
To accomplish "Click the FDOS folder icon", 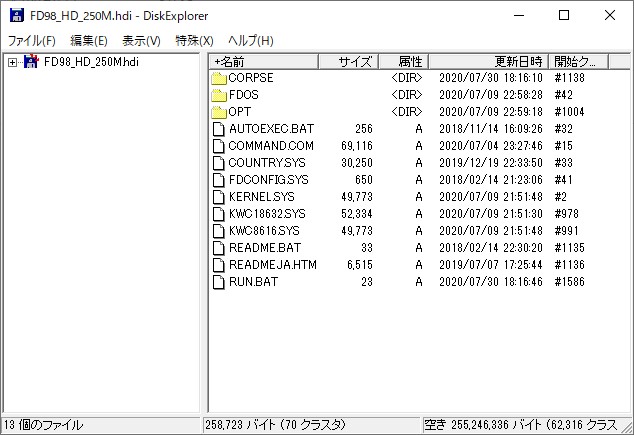I will pos(219,95).
